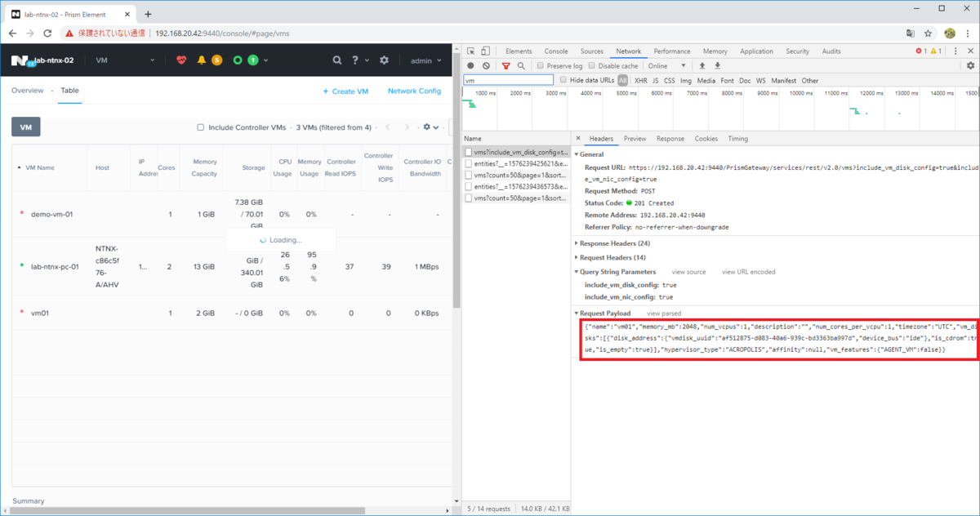Click the translate page icon

pos(910,33)
